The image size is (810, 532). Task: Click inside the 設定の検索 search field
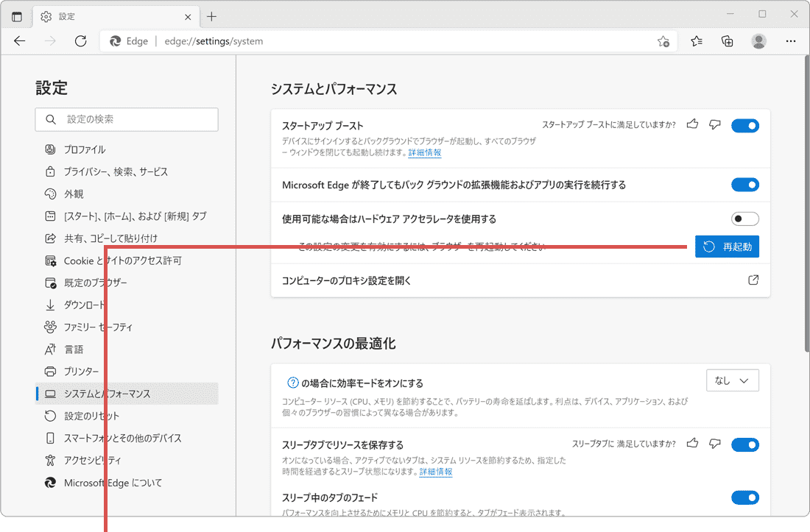point(127,119)
